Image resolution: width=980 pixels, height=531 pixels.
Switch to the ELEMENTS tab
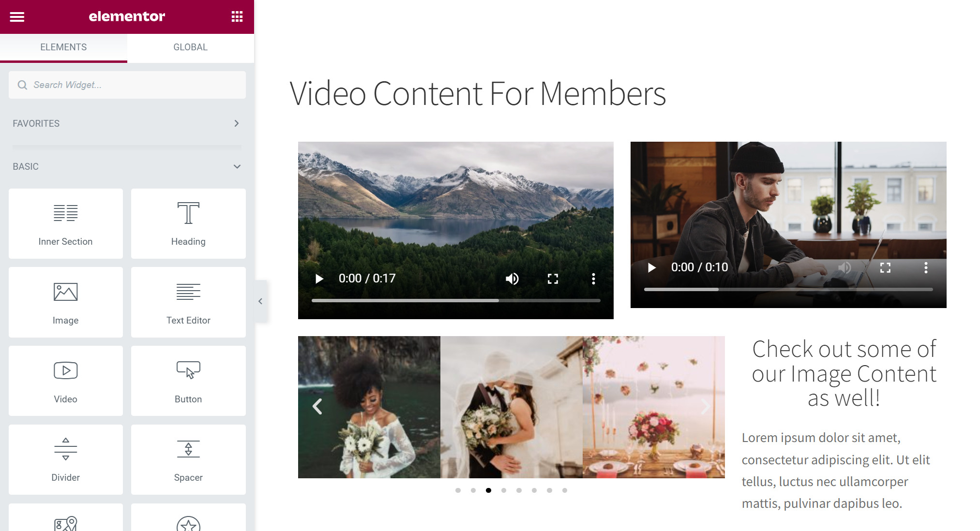[x=63, y=47]
